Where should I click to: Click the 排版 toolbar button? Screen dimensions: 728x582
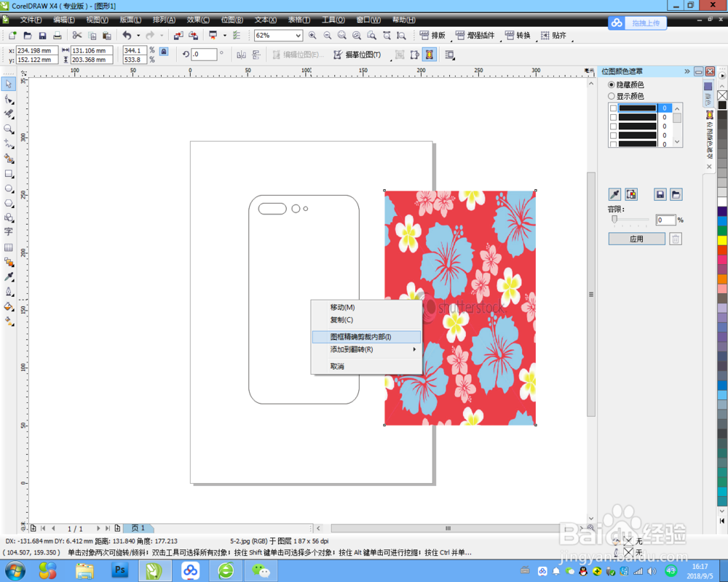[x=432, y=35]
